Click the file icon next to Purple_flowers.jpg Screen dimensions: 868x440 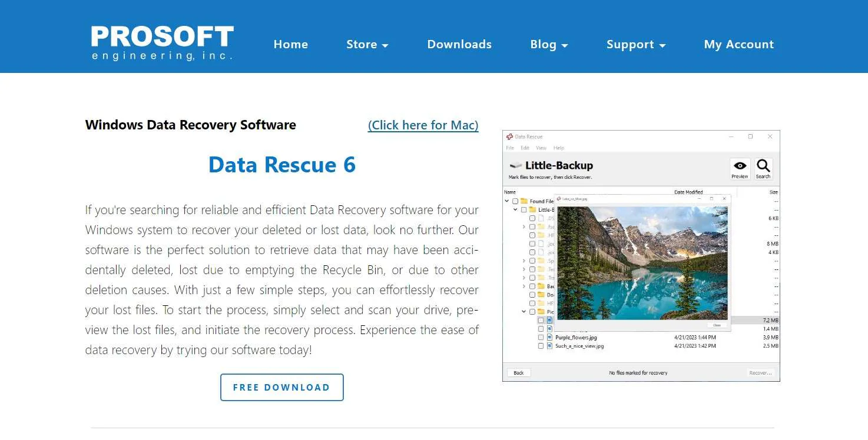pos(549,338)
